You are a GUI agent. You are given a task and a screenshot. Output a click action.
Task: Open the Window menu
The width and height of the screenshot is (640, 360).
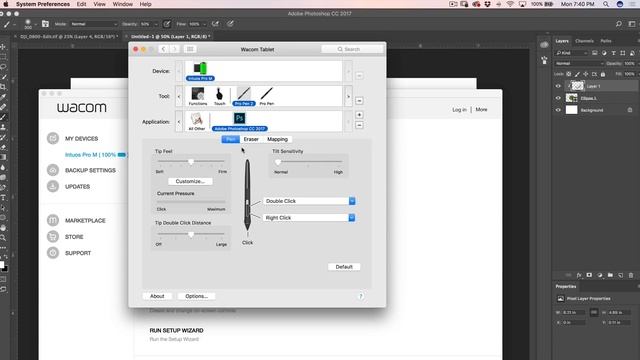tap(122, 4)
